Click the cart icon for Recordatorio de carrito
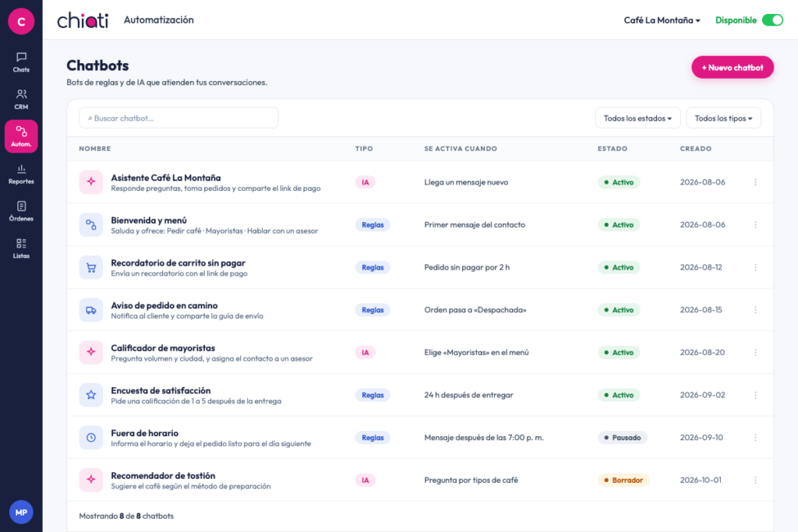798x532 pixels. pos(91,267)
